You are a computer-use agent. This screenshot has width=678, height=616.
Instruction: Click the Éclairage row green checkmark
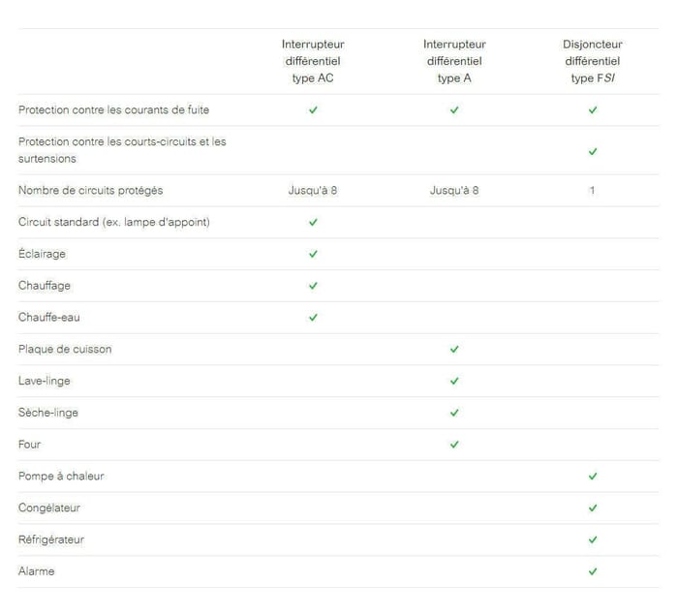point(313,254)
